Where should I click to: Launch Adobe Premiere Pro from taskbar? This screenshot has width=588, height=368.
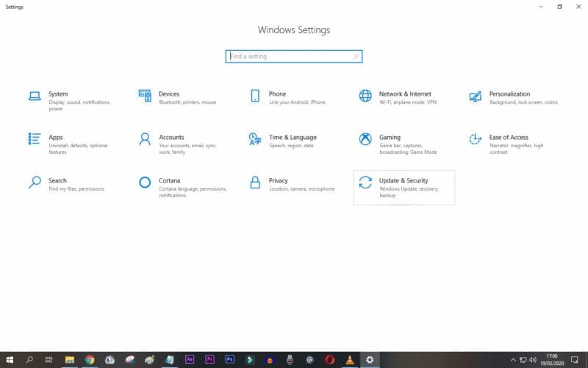(209, 360)
